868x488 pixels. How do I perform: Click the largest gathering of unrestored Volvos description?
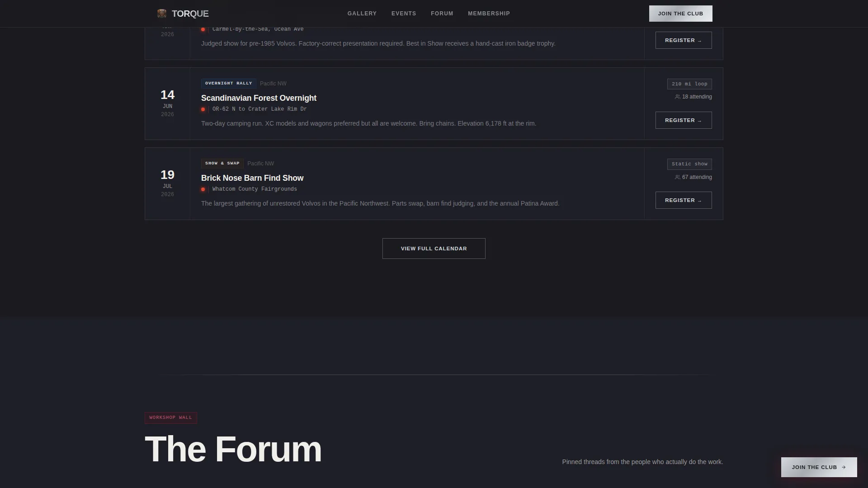coord(380,203)
